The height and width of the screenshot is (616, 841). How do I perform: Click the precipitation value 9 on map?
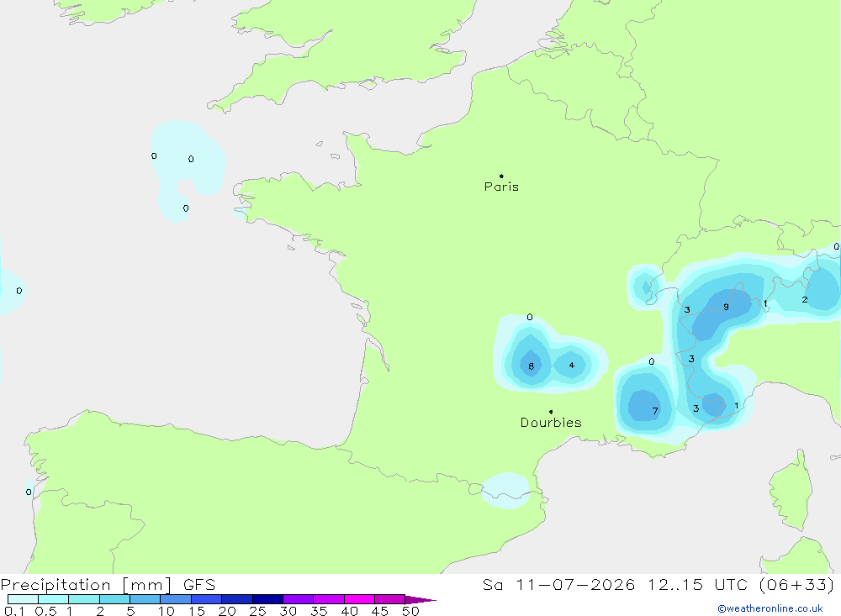click(726, 308)
